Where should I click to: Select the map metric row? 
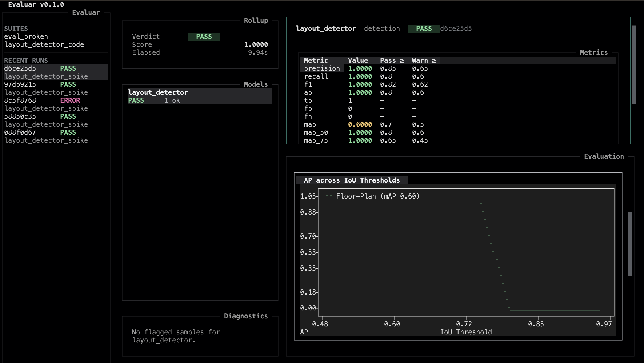tap(458, 124)
